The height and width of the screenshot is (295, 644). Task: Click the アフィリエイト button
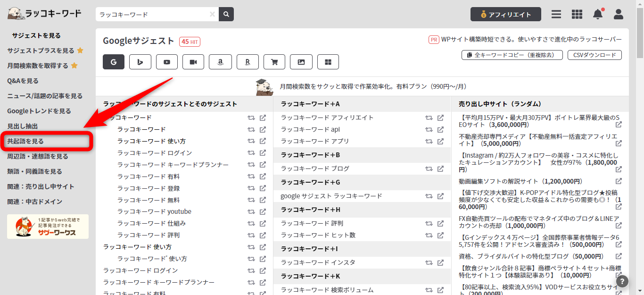(506, 14)
